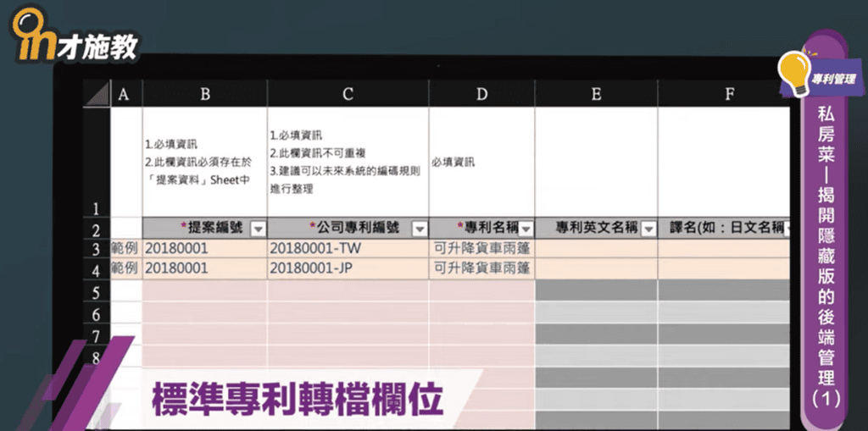Select row 3 header
Image resolution: width=868 pixels, height=431 pixels.
[96, 248]
